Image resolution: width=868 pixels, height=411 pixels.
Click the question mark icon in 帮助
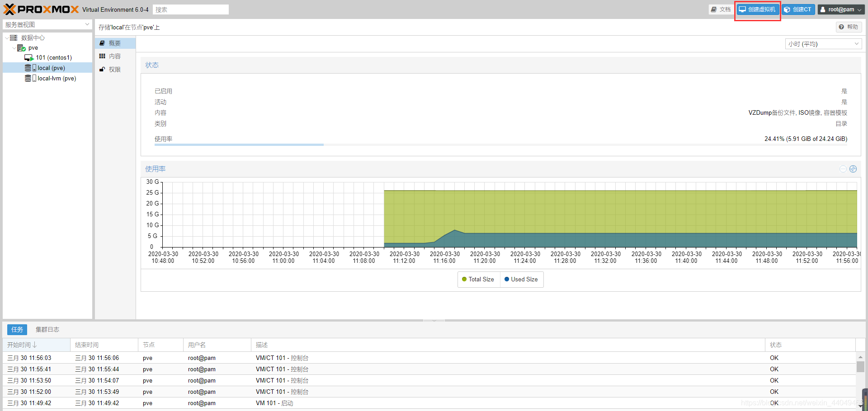[841, 27]
